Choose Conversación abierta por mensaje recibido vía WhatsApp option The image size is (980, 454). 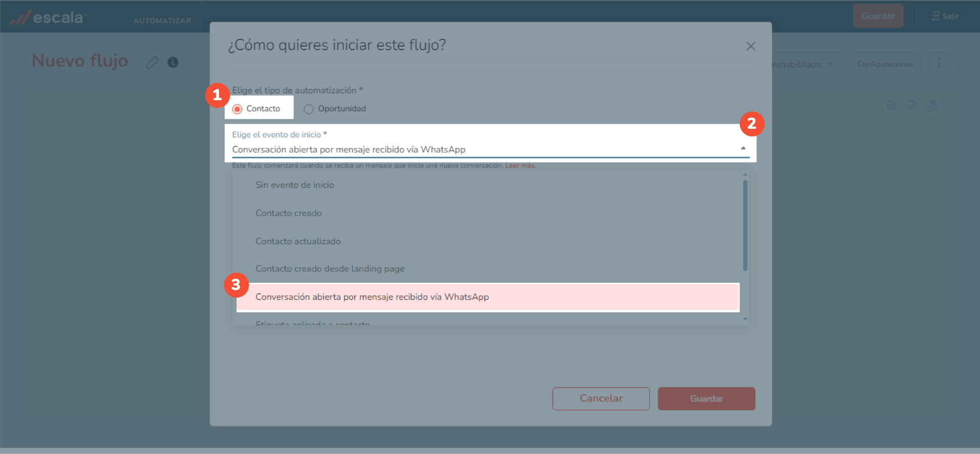click(x=488, y=297)
